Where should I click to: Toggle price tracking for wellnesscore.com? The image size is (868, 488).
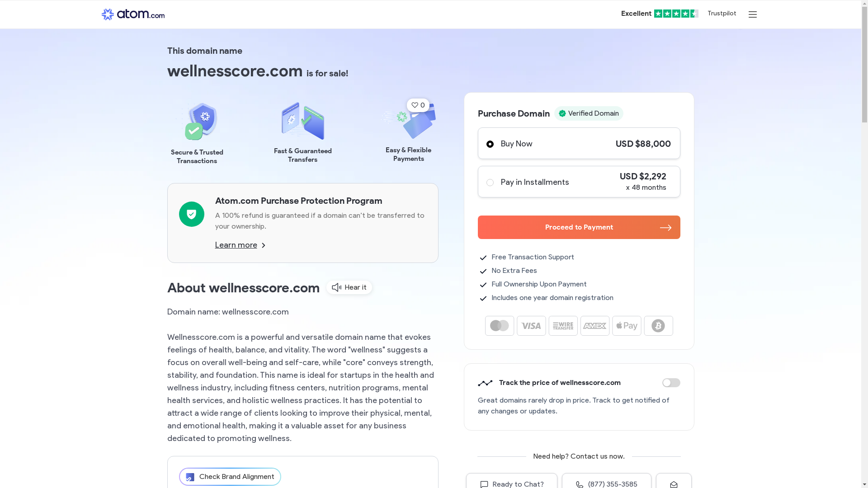click(x=671, y=383)
